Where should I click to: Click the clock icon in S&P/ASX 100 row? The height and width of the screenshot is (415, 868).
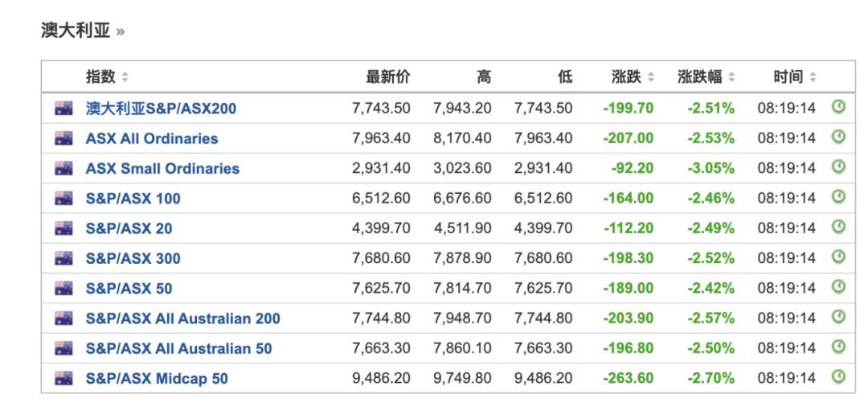pyautogui.click(x=838, y=197)
